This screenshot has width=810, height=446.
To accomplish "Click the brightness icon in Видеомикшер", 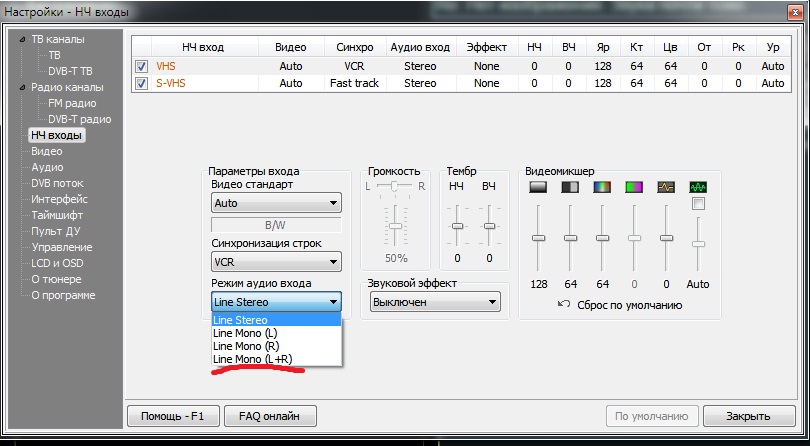I will 539,187.
